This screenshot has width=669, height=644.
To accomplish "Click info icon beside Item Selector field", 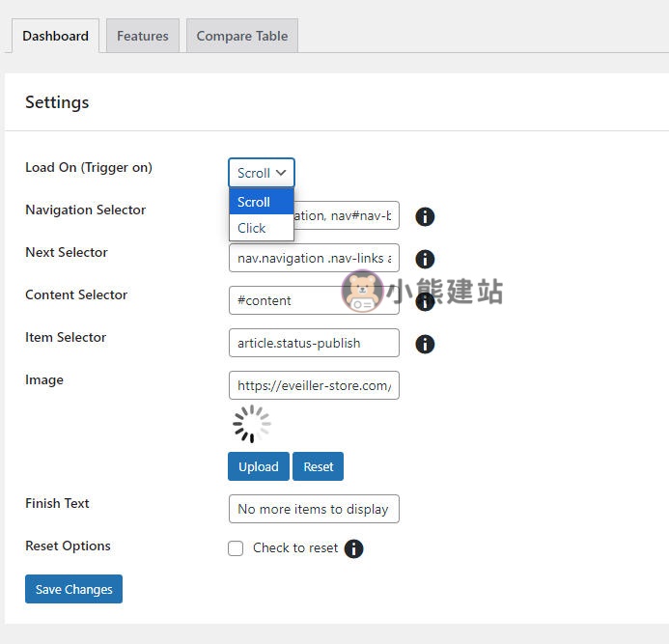I will click(x=425, y=344).
